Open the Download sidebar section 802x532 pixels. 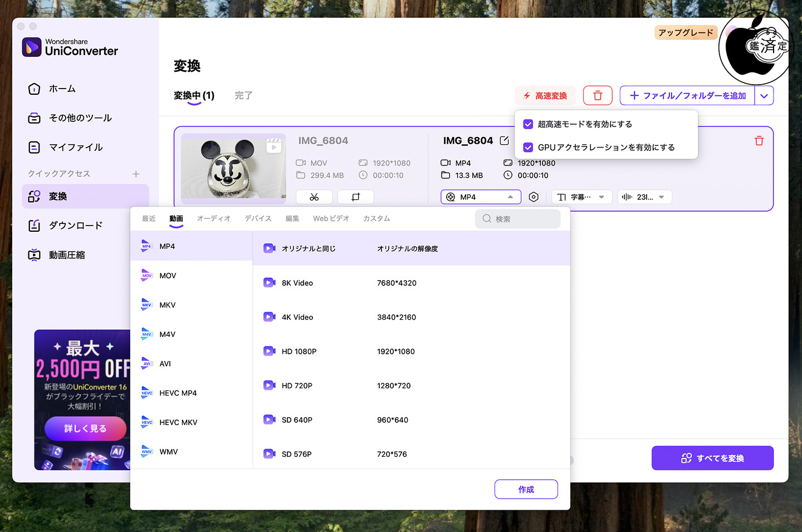click(75, 226)
